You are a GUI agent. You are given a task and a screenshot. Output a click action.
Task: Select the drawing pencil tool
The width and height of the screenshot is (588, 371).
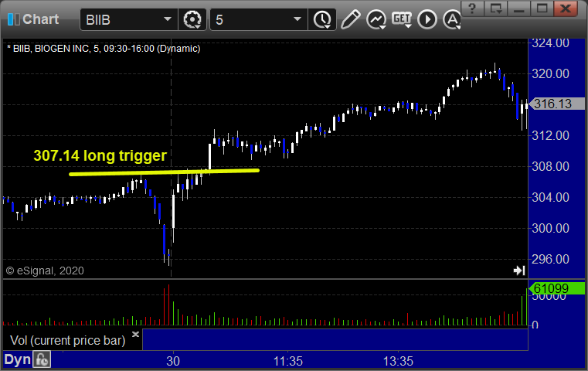(351, 19)
